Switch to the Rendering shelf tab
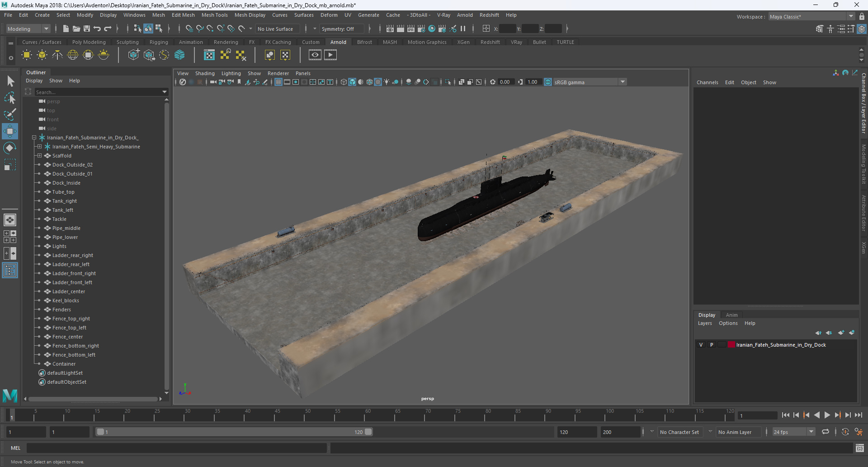 (226, 42)
